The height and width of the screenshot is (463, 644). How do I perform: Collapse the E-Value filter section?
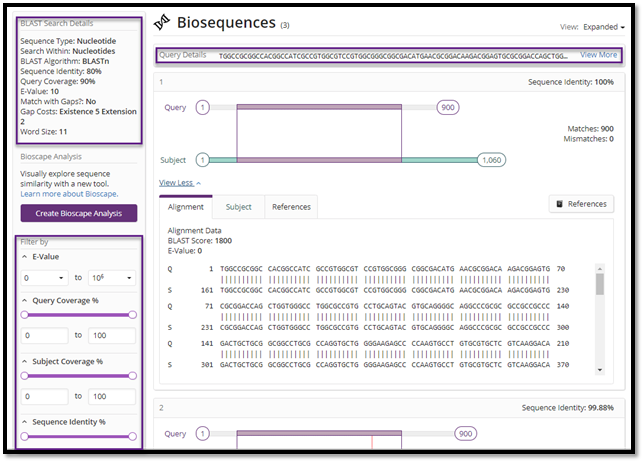point(25,256)
